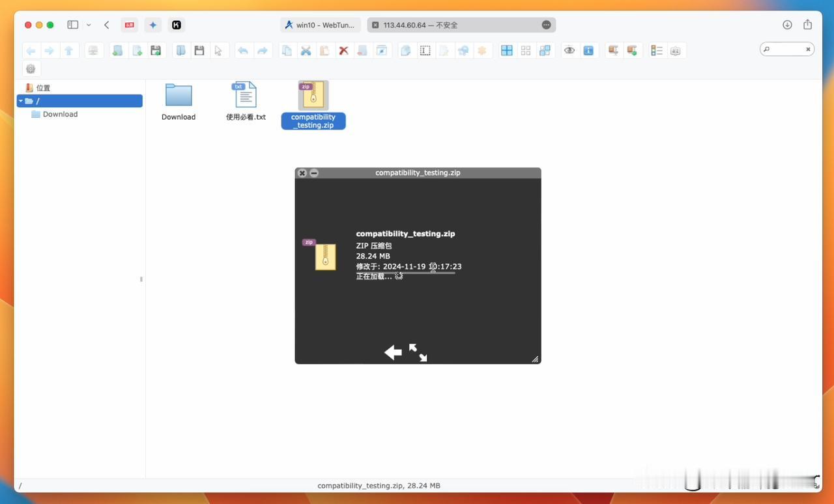The image size is (834, 504).
Task: Open the black K extension in Safari toolbar
Action: (177, 25)
